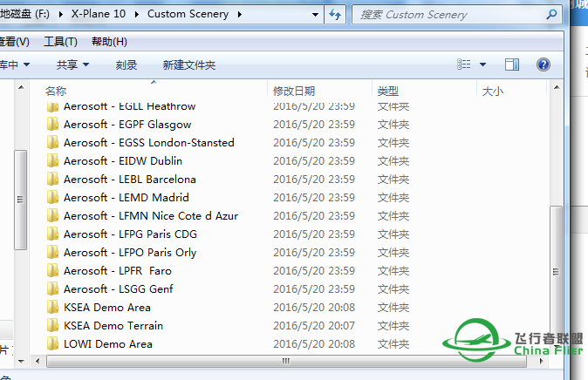The height and width of the screenshot is (380, 588).
Task: Toggle the preview pane icon
Action: click(512, 64)
